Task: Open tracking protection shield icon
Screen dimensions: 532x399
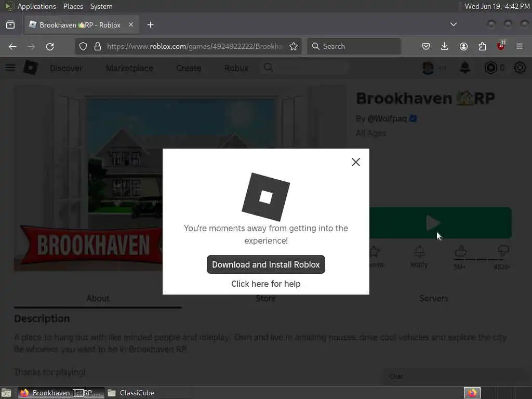Action: 83,46
